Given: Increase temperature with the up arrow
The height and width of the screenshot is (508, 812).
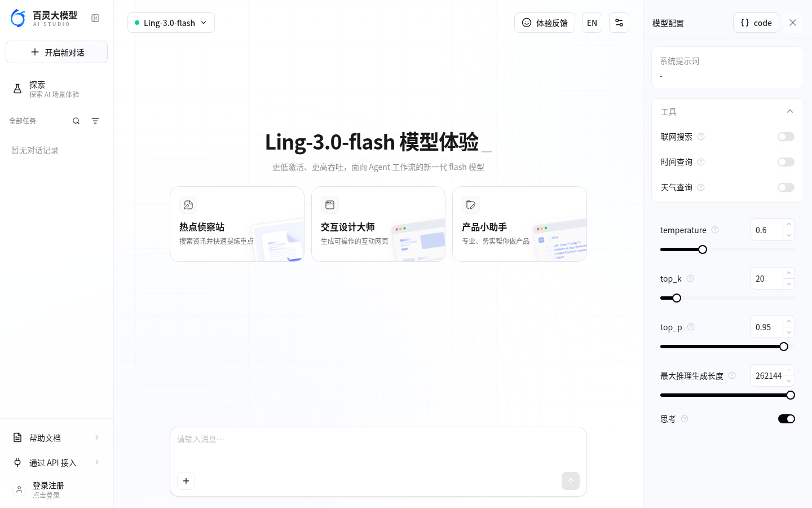Looking at the screenshot, I should click(789, 225).
